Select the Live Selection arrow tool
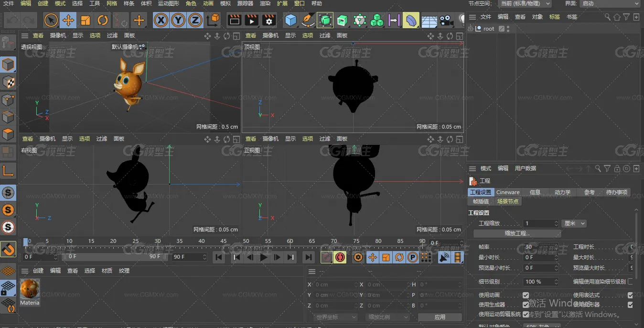Image resolution: width=644 pixels, height=328 pixels. tap(51, 20)
